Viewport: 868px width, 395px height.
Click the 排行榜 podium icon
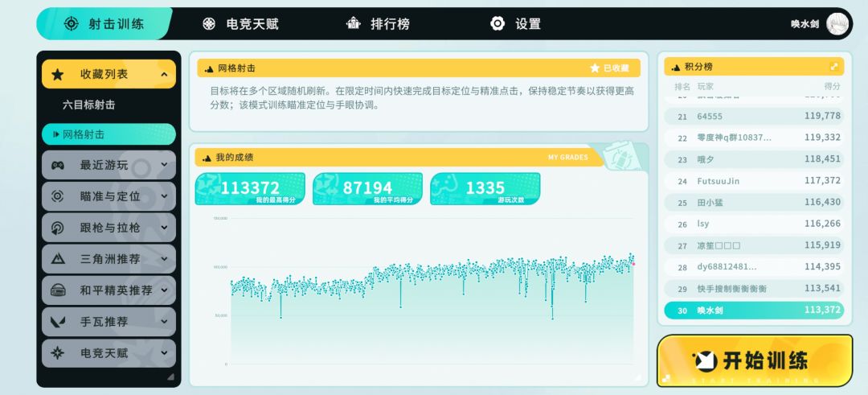pos(353,23)
